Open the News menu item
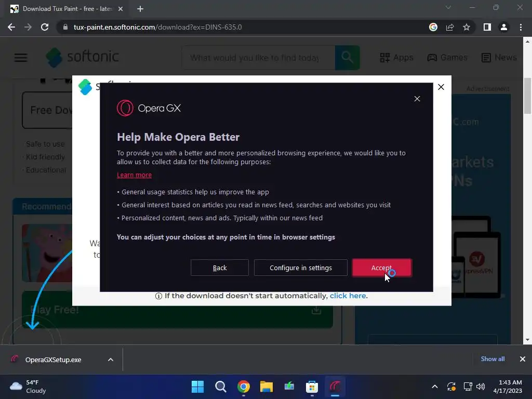532x399 pixels. [499, 57]
